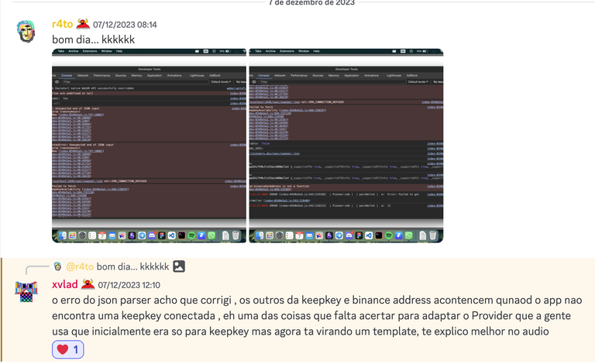Click the message text "bom dia... kkkkkk" under r4to's name
595x364 pixels.
point(93,39)
